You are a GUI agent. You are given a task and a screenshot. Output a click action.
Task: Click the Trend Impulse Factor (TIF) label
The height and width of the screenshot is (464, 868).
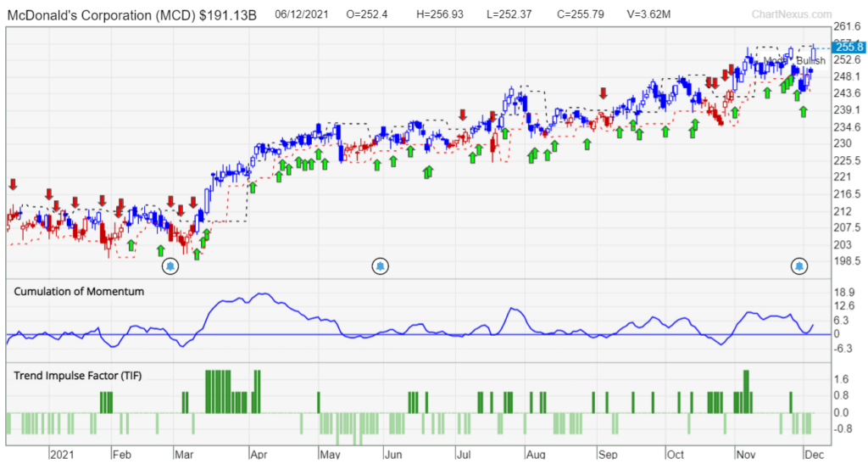(77, 376)
